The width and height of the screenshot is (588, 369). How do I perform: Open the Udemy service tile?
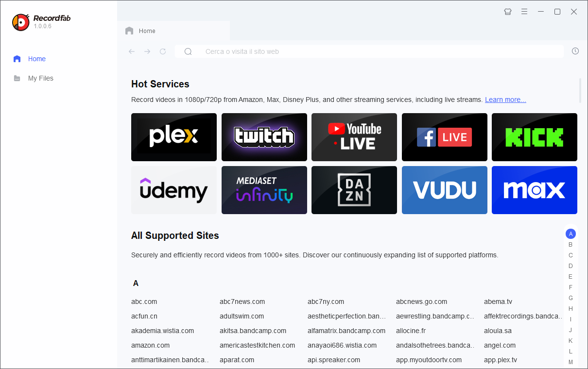(174, 190)
